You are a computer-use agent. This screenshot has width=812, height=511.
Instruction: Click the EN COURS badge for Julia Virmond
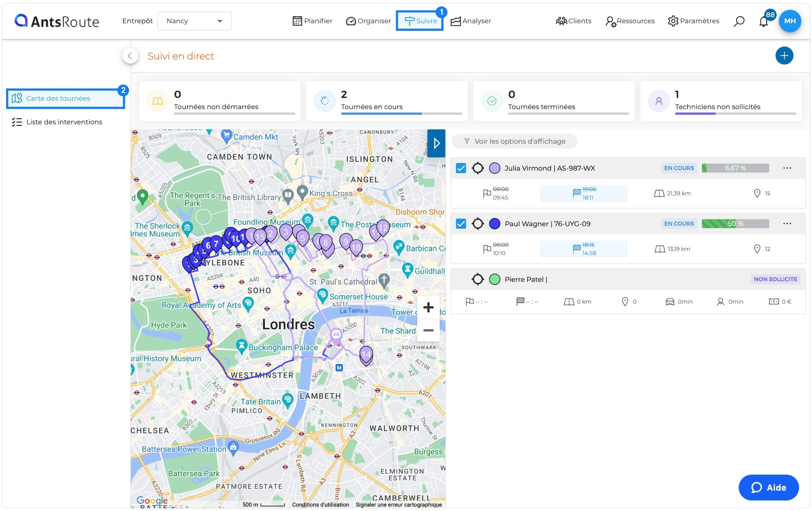pos(679,168)
